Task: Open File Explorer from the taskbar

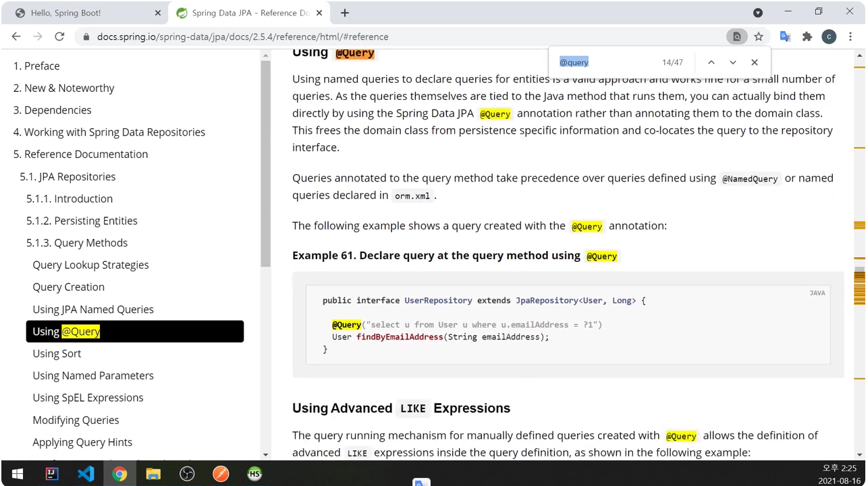Action: coord(153,474)
